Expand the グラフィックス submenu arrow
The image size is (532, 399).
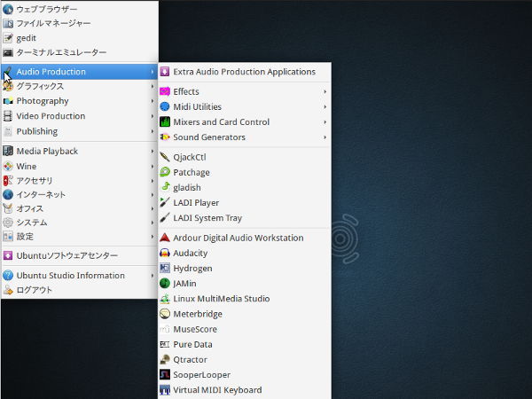153,86
